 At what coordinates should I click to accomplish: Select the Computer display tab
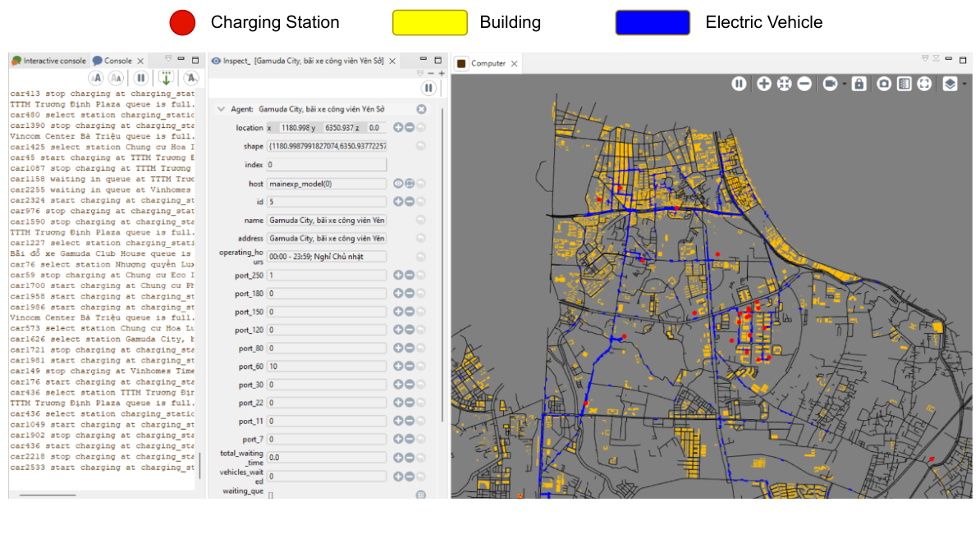[488, 63]
